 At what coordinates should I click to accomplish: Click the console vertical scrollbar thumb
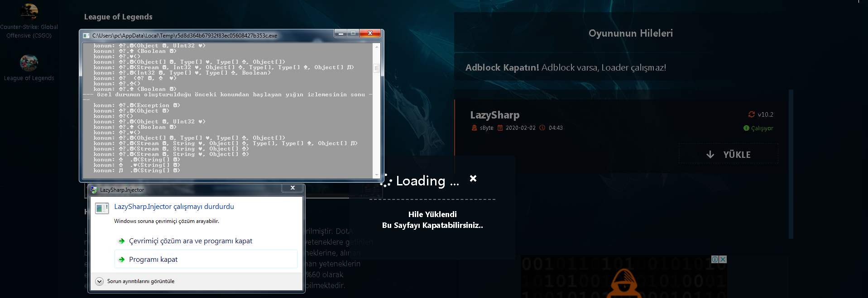[376, 68]
